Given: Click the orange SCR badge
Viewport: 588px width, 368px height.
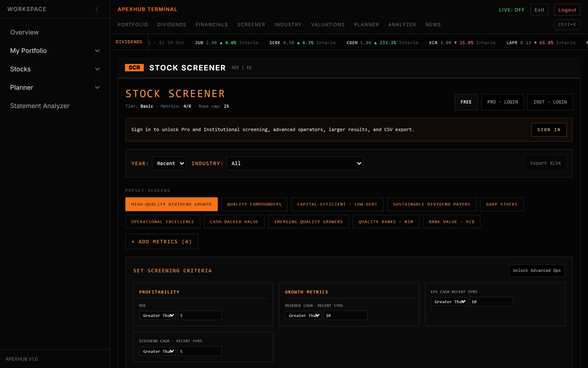Looking at the screenshot, I should coord(134,67).
